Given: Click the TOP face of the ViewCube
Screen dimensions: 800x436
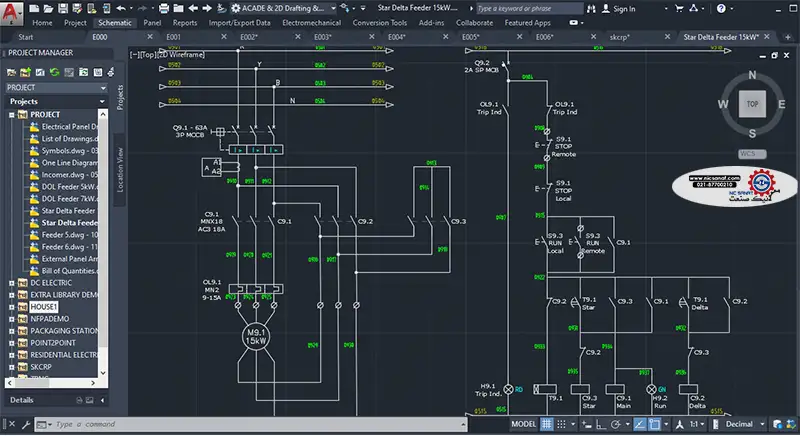Looking at the screenshot, I should pos(752,104).
